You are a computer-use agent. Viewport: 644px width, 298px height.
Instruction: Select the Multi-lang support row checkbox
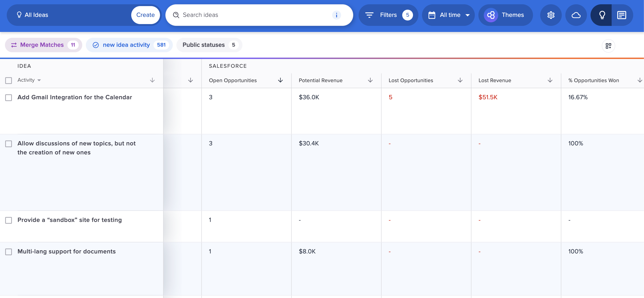[9, 252]
